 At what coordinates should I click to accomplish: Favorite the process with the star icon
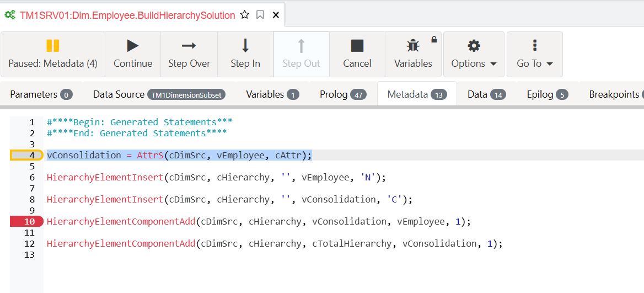tap(245, 15)
